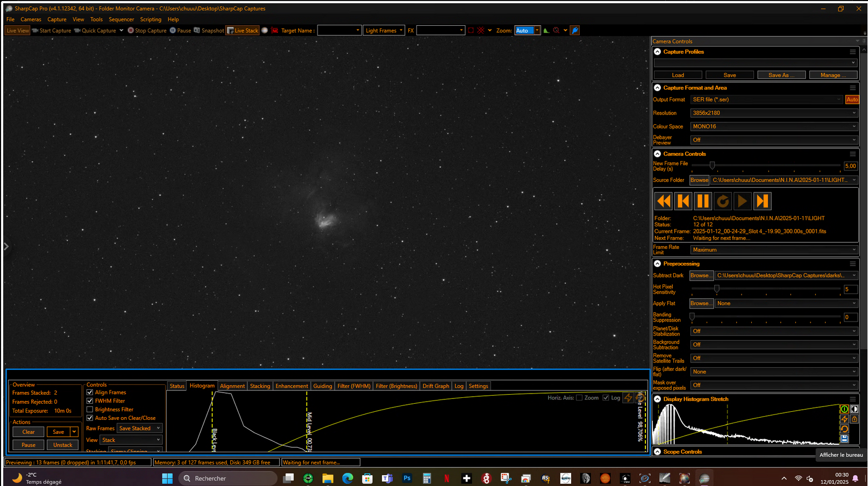
Task: Open Photoshop from the Windows taskbar
Action: (x=407, y=478)
